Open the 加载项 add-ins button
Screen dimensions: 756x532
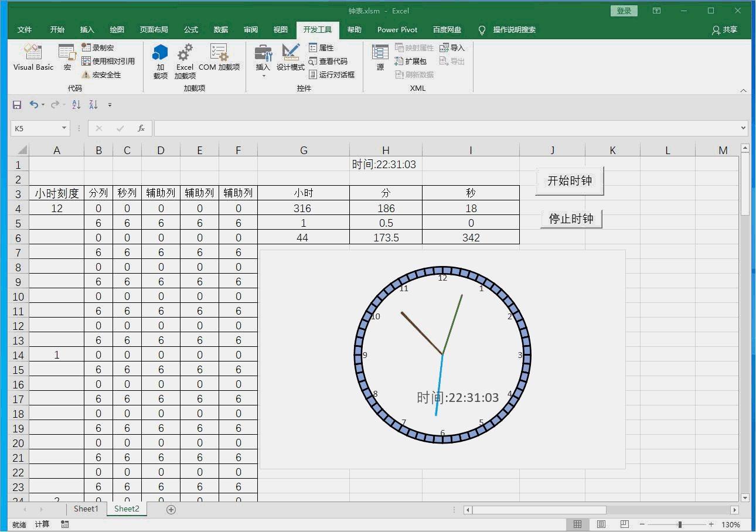(x=160, y=62)
